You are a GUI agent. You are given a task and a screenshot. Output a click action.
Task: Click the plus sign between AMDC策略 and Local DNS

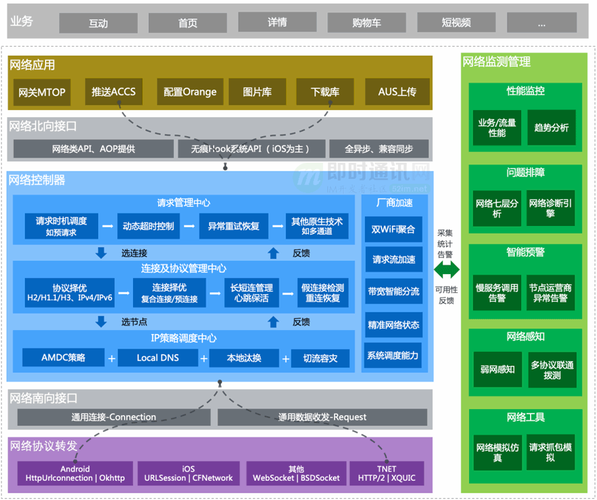[x=112, y=358]
